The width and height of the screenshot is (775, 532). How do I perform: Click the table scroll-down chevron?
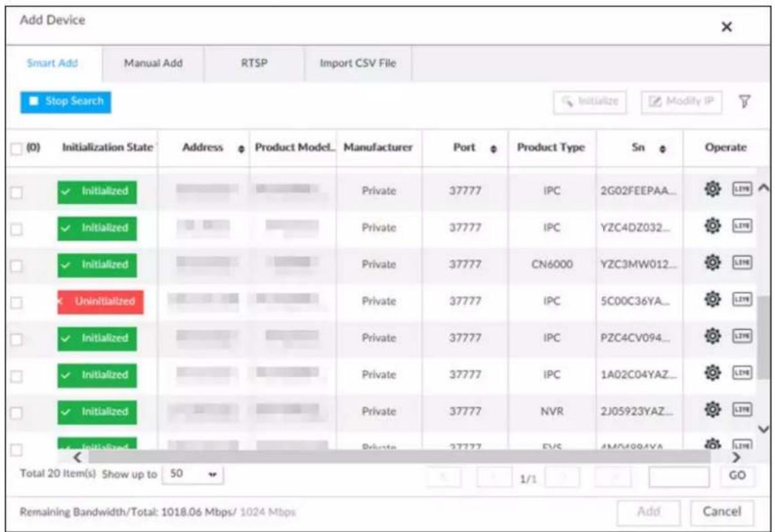coord(763,429)
